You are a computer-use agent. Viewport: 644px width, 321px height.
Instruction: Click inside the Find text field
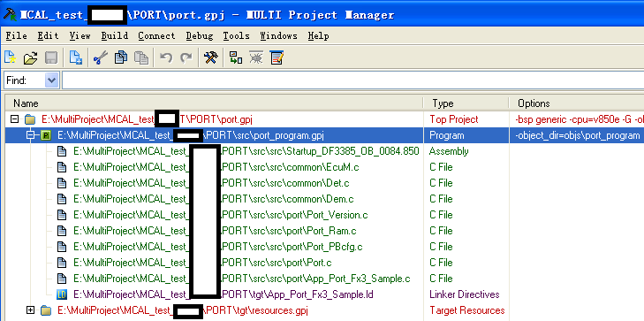point(352,80)
